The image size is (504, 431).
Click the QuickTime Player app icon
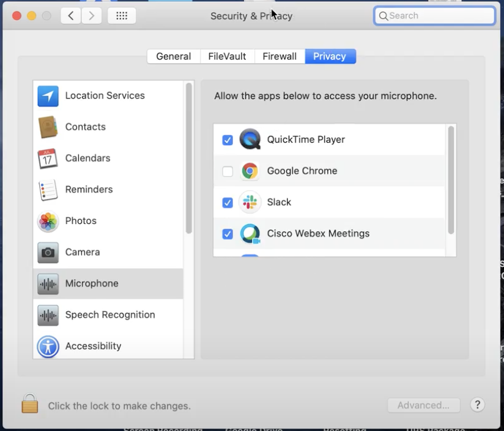[x=250, y=139]
